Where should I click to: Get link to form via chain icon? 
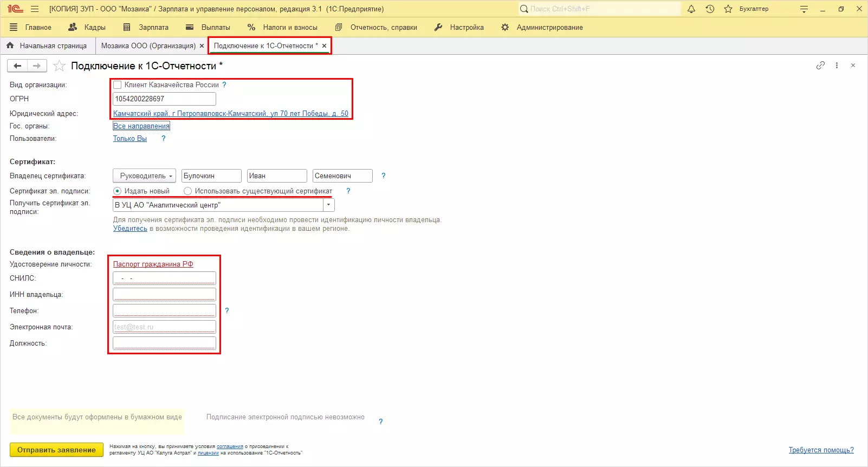(x=820, y=66)
